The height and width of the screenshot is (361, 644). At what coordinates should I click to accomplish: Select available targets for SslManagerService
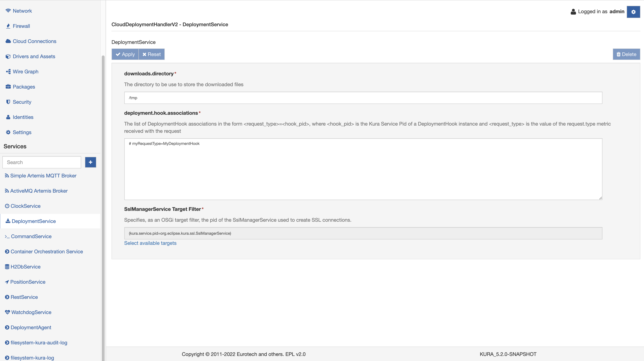coord(150,243)
